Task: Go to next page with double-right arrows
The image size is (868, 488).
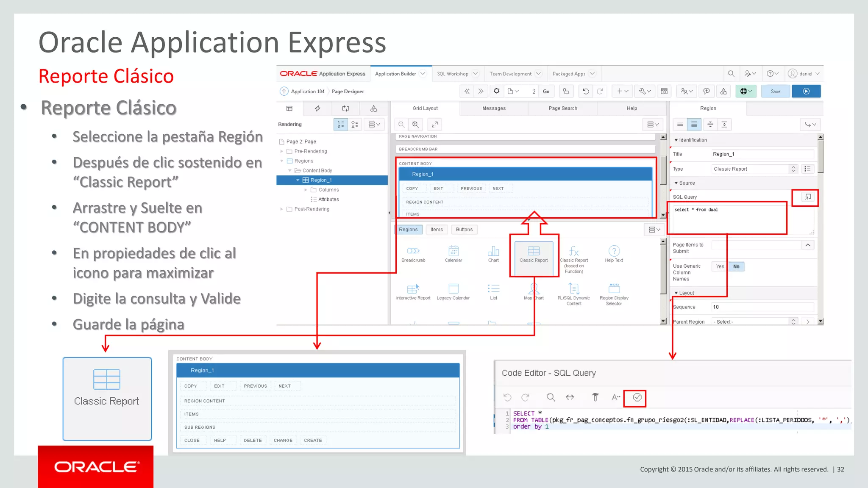Action: 481,91
